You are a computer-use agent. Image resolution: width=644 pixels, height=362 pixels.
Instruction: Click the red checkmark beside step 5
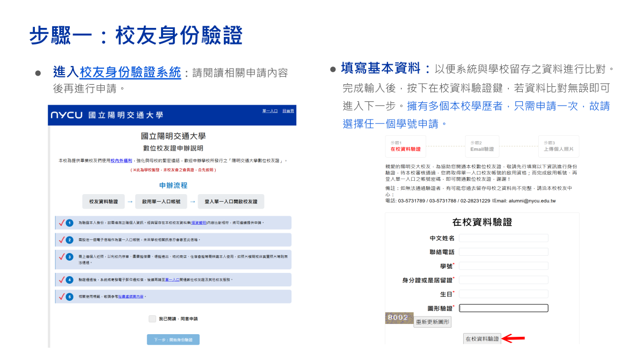[x=61, y=297]
